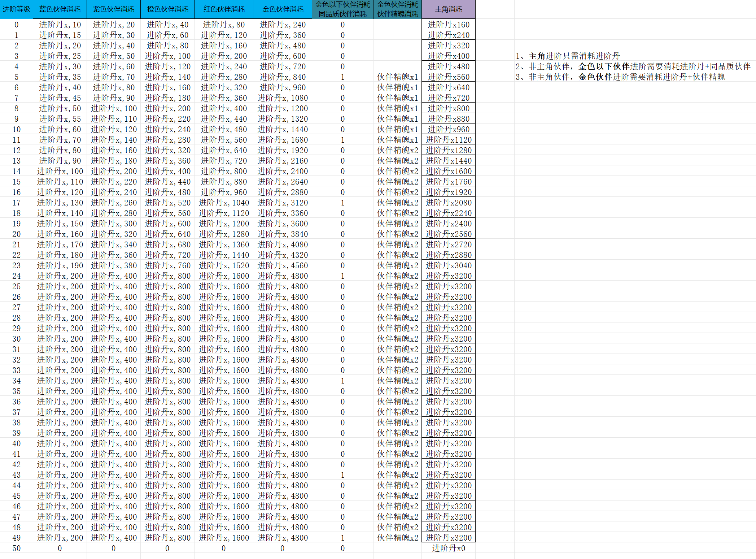Select level 50 cell in first column
The width and height of the screenshot is (756, 559).
(x=16, y=548)
